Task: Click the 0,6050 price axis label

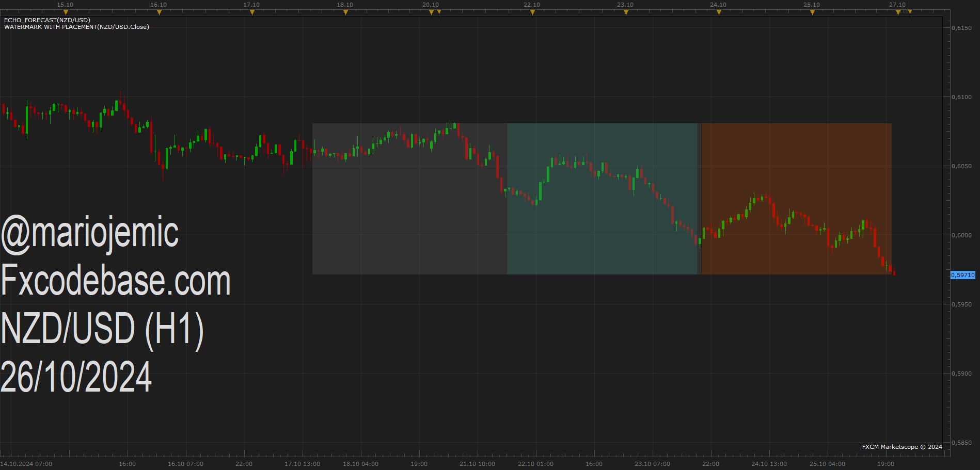Action: 961,166
